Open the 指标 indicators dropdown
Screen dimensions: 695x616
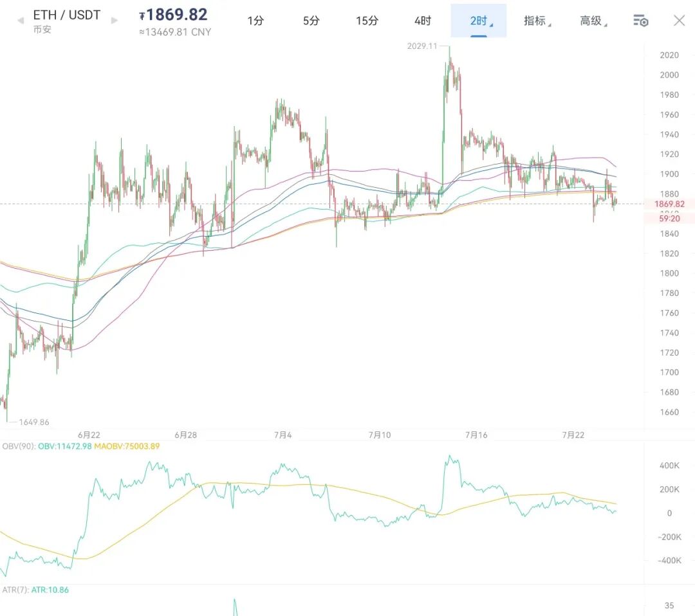pyautogui.click(x=537, y=21)
